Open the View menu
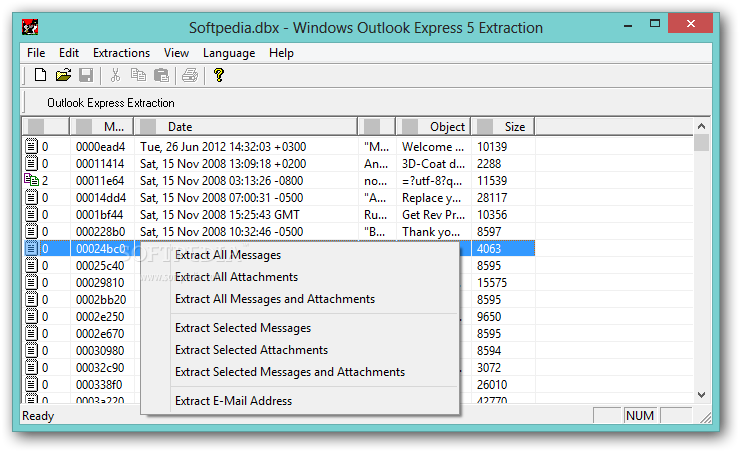The image size is (740, 452). [x=177, y=53]
